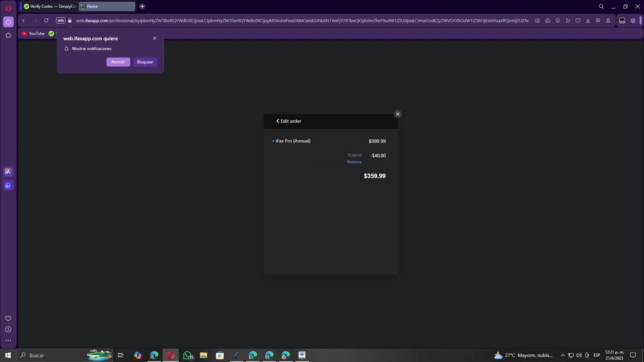
Task: Open sidebar history clock icon
Action: [8, 329]
